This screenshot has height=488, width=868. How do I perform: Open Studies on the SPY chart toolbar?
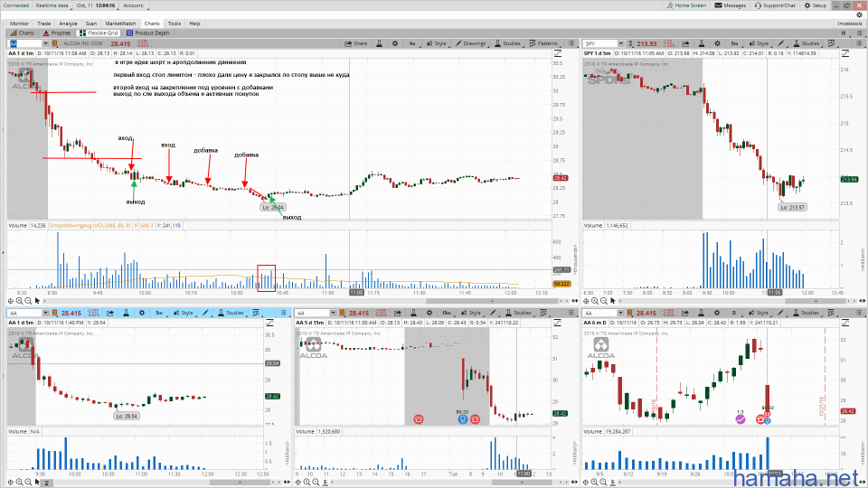(x=807, y=43)
